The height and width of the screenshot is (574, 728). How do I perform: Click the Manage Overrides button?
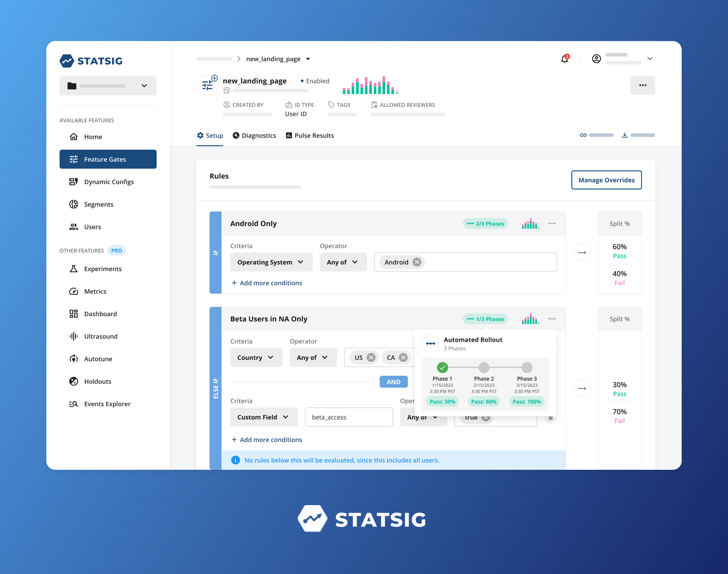pyautogui.click(x=607, y=180)
